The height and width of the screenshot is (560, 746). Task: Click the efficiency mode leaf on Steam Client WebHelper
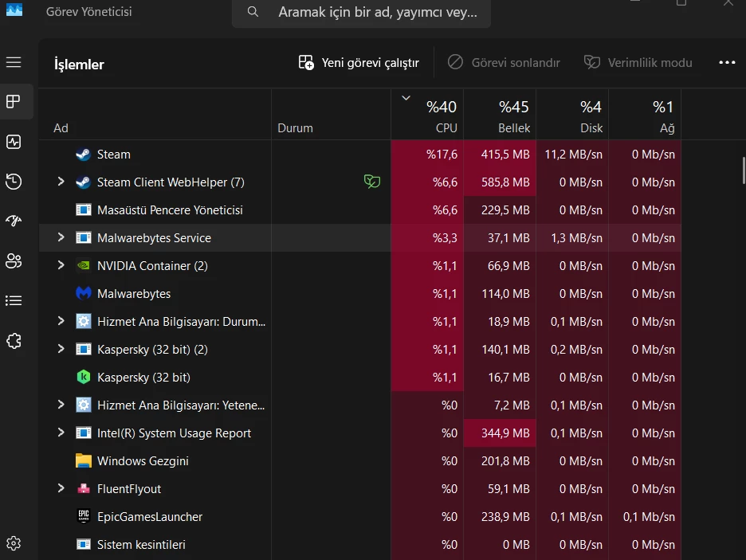[371, 182]
